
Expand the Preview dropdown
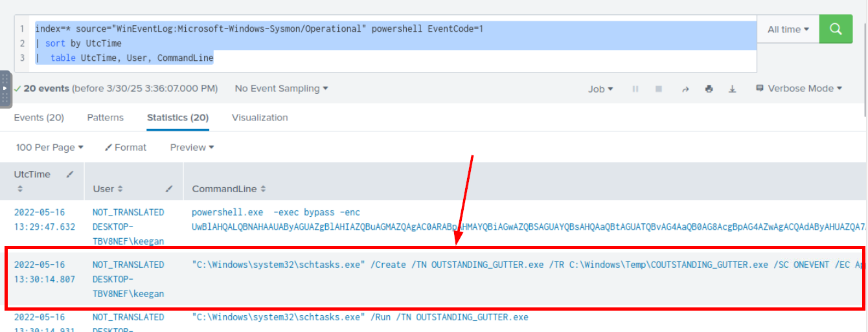[192, 148]
